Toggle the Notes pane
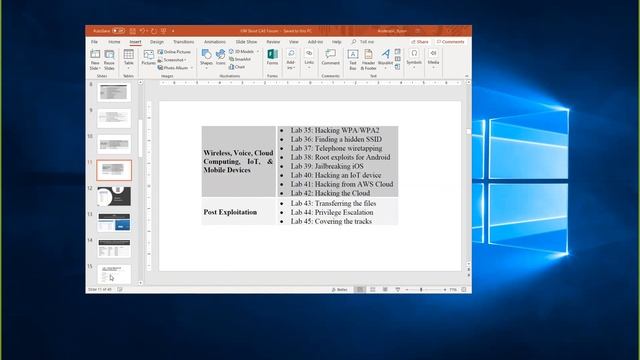The width and height of the screenshot is (640, 360). (x=340, y=289)
